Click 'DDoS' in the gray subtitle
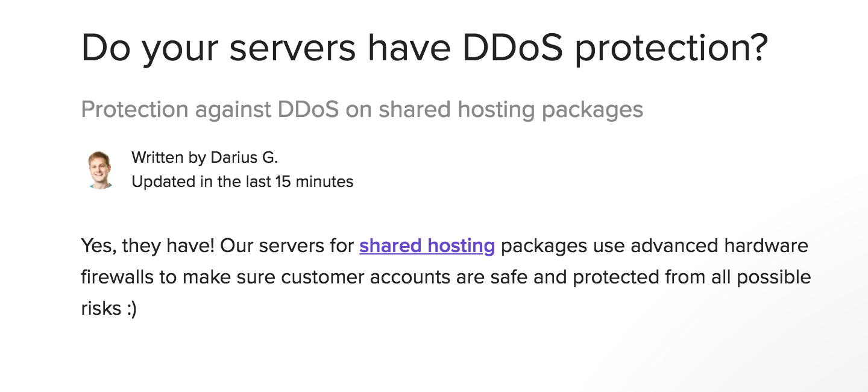Viewport: 868px width, 392px height. [308, 110]
